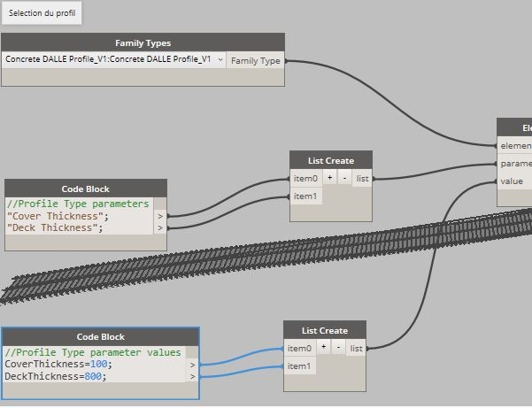Click the output arrow beside CoverThickness=100
The image size is (532, 408).
coord(192,365)
